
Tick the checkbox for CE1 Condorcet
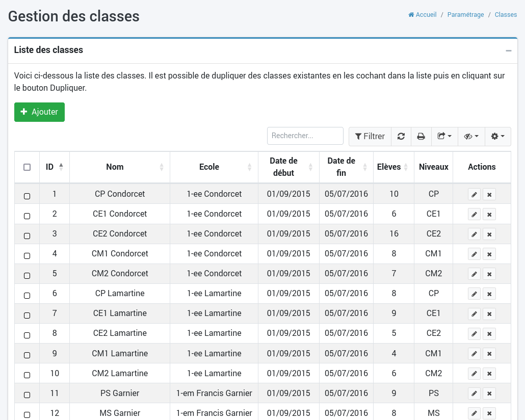click(27, 216)
